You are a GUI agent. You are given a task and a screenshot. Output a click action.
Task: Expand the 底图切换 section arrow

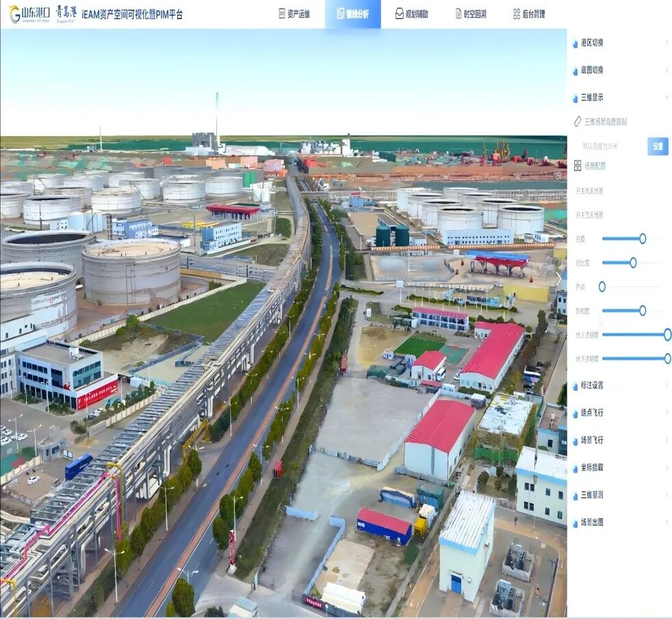click(667, 70)
